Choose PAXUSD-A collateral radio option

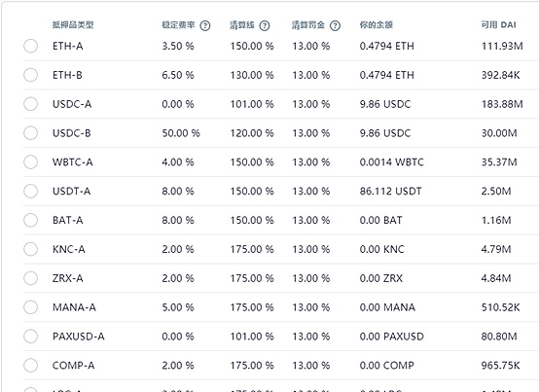(30, 337)
